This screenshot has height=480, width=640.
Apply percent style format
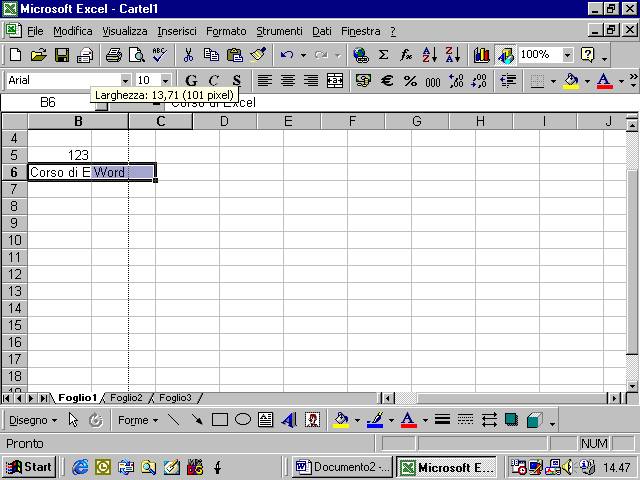pyautogui.click(x=410, y=80)
